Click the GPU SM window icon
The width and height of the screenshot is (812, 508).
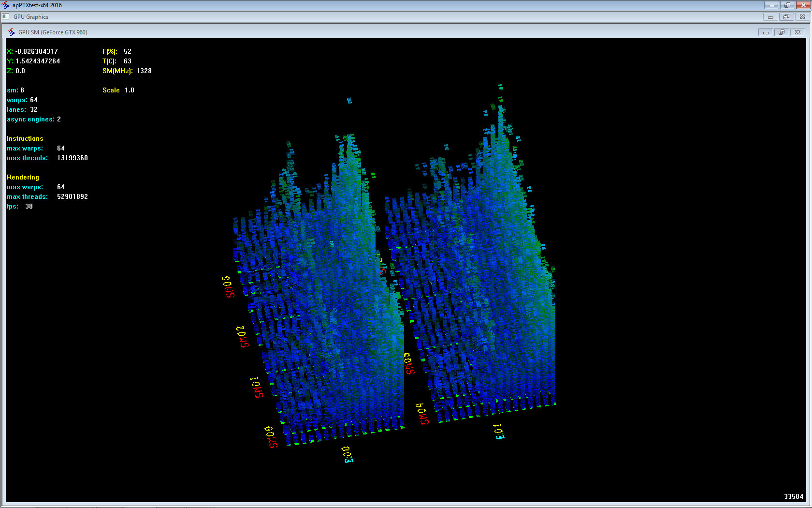click(x=11, y=32)
